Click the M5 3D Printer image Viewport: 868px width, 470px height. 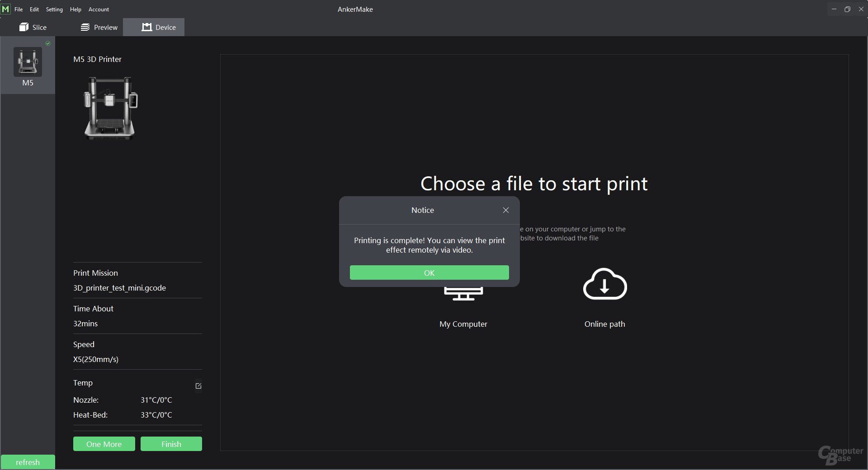[110, 108]
